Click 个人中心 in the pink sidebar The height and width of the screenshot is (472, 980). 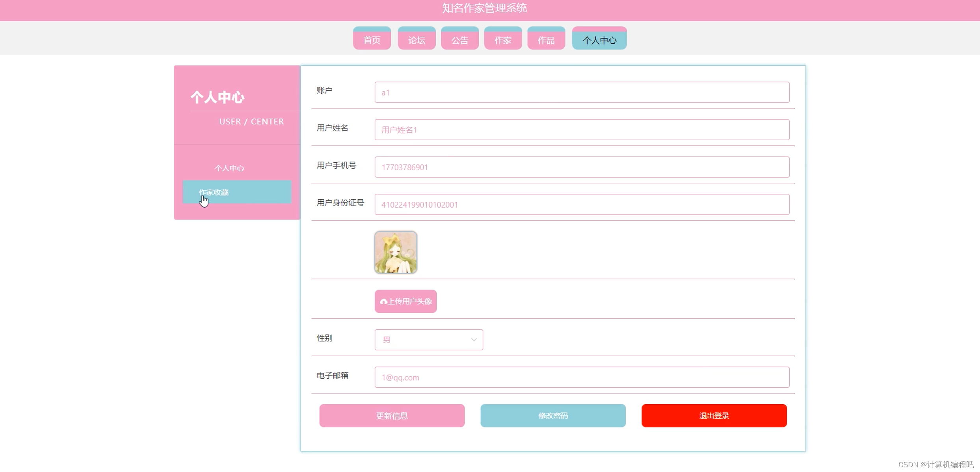pos(229,168)
